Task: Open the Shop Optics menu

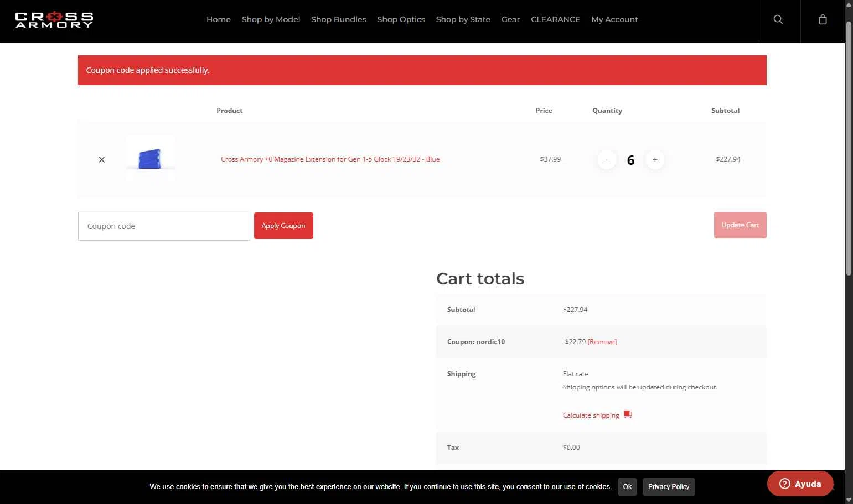Action: coord(401,19)
